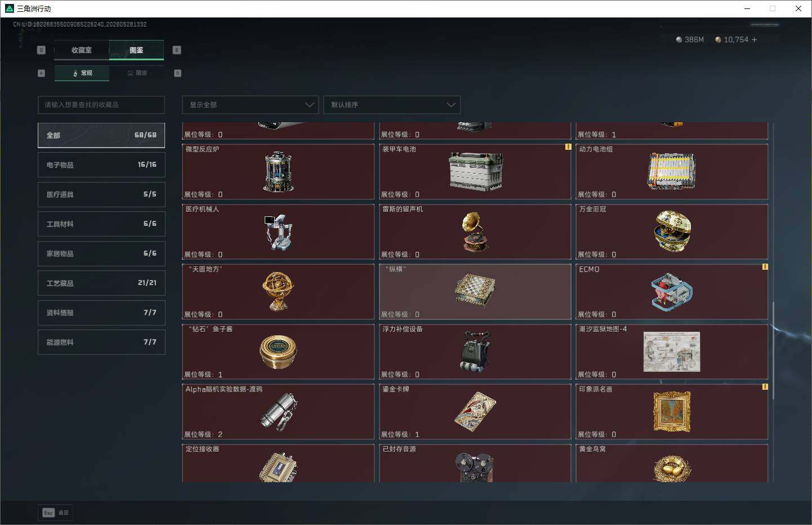
Task: Open the 显示全部 filter dropdown
Action: click(251, 105)
